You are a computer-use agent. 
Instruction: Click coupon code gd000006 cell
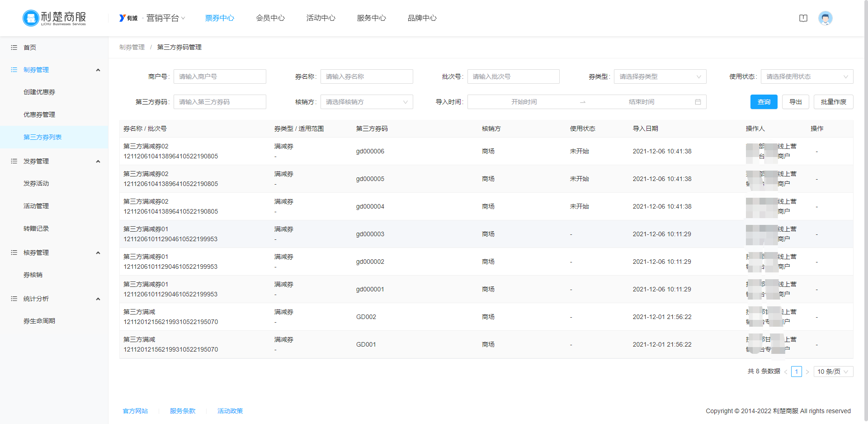(370, 151)
